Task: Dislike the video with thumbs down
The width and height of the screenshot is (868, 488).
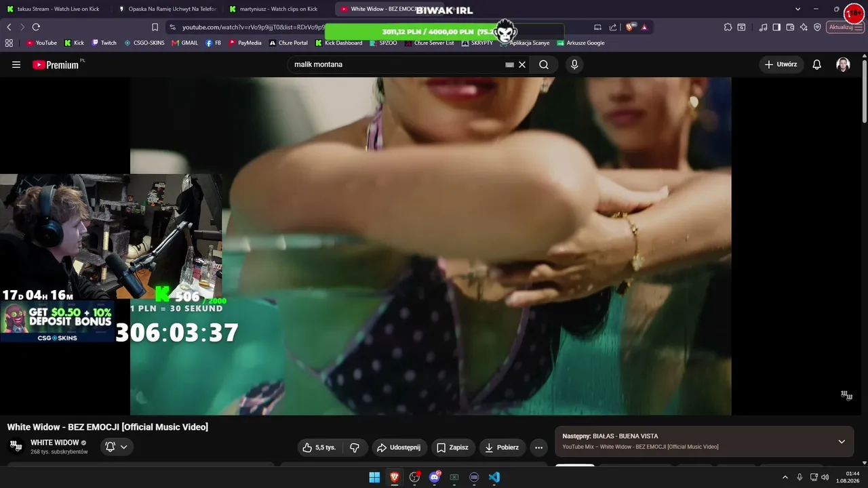Action: [355, 447]
